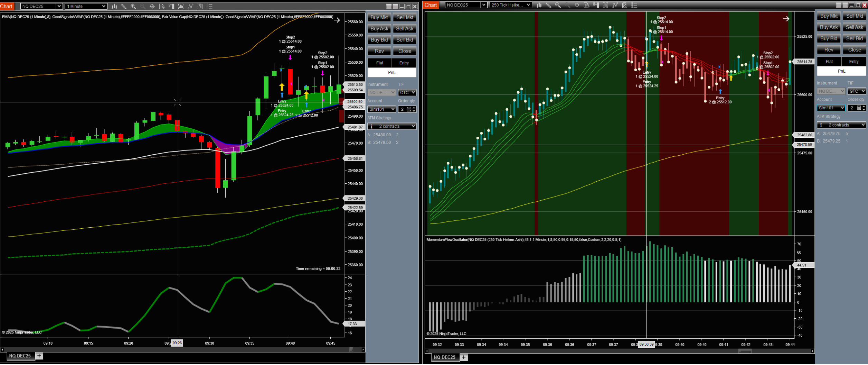Viewport: 868px width, 365px height.
Task: Open Sim101 account dropdown in right panel
Action: click(831, 108)
